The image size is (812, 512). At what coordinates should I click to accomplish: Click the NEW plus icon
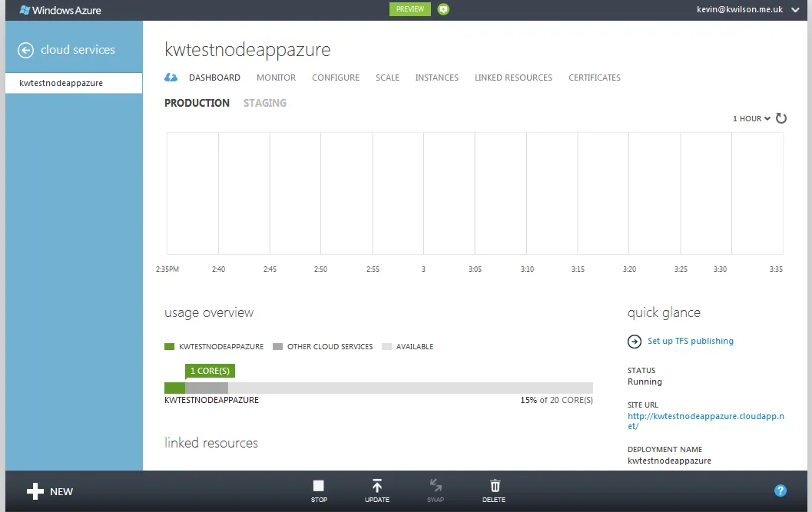(35, 491)
